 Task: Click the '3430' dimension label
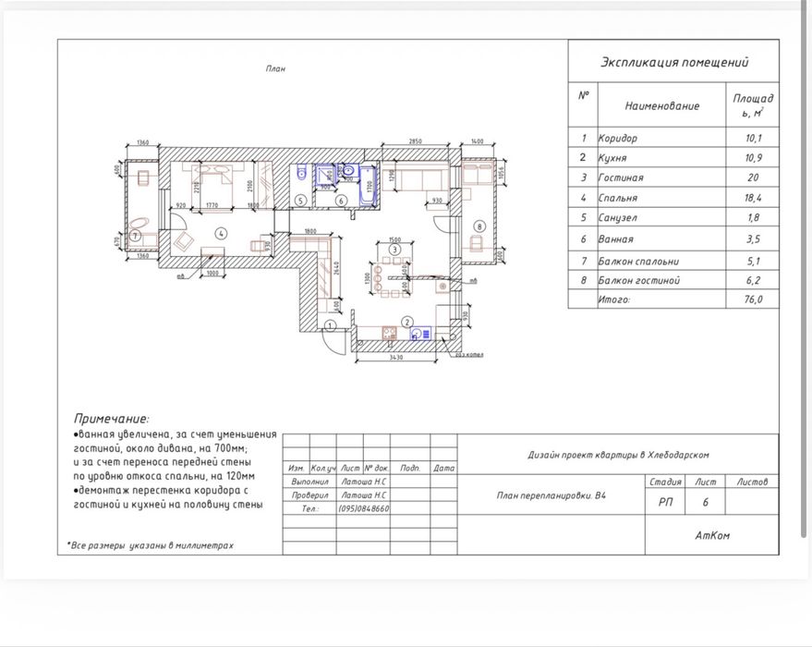click(x=395, y=358)
